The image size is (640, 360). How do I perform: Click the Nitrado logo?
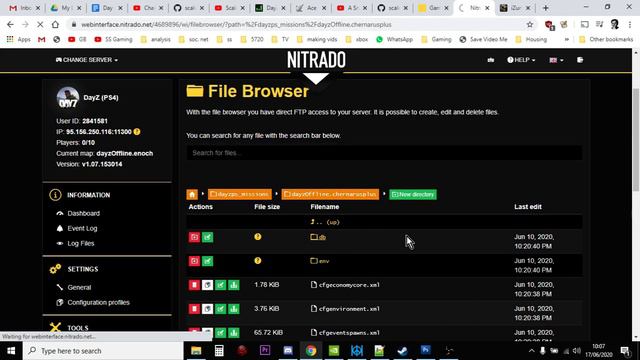point(316,60)
